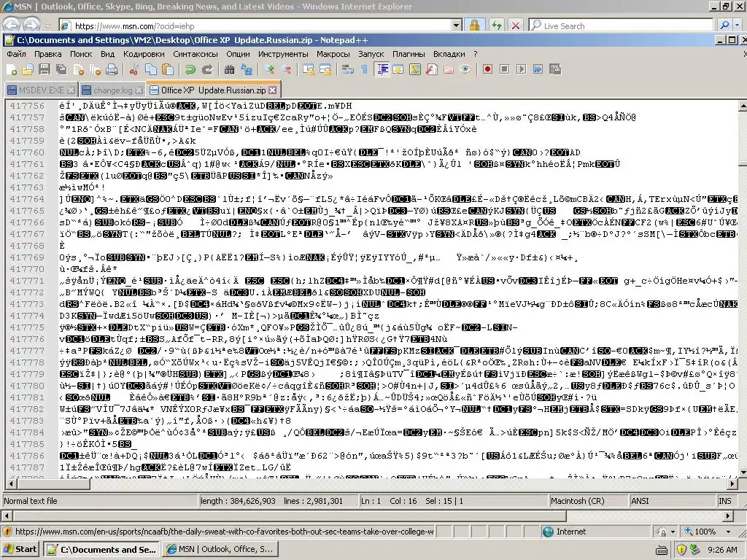Click the Live Search box
The image size is (747, 560).
[x=621, y=26]
